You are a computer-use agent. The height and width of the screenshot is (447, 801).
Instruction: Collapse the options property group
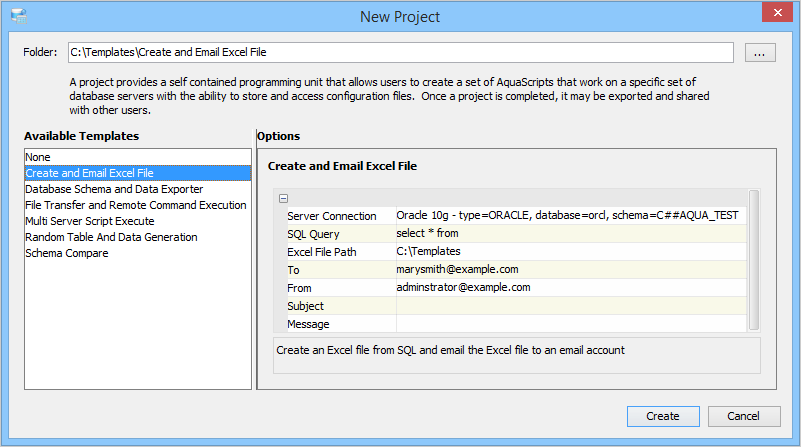tap(284, 199)
